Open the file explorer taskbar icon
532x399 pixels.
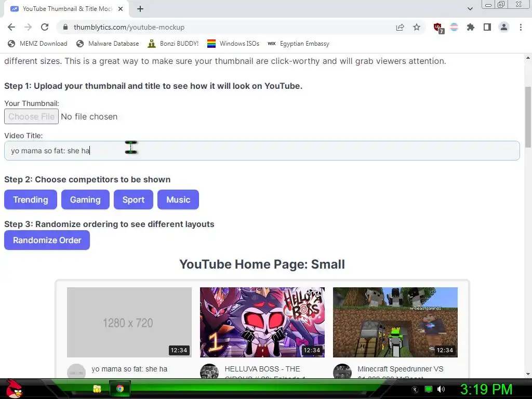97,389
